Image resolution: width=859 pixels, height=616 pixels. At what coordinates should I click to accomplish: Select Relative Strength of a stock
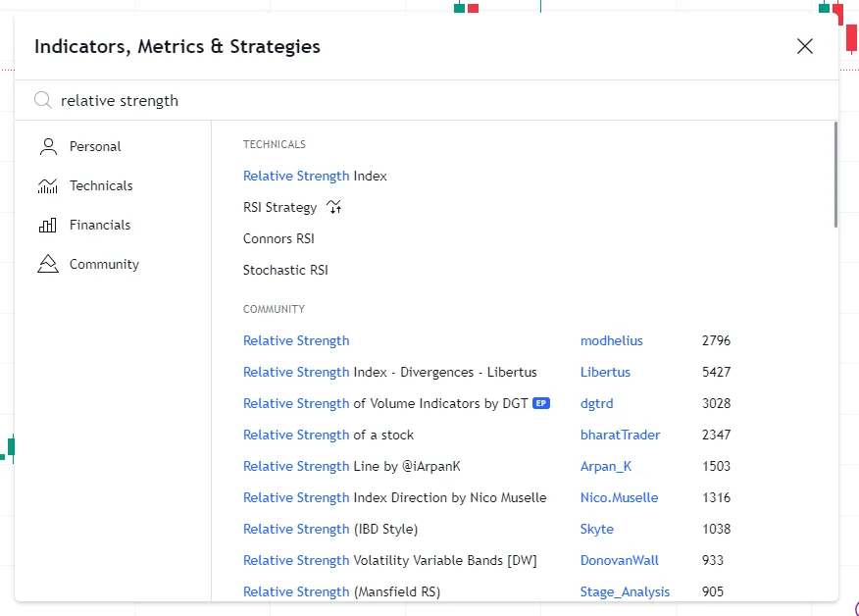pos(328,436)
